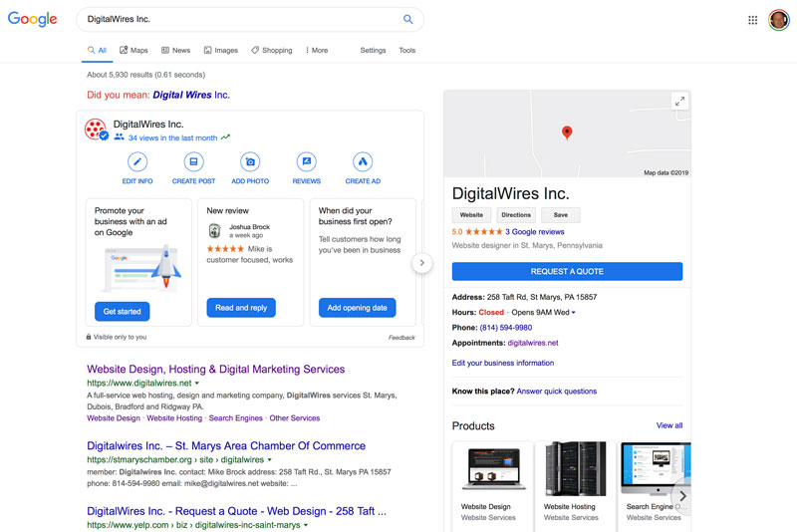Screen dimensions: 797x532
Task: Open the Search Engines sitelink
Action: coord(236,417)
